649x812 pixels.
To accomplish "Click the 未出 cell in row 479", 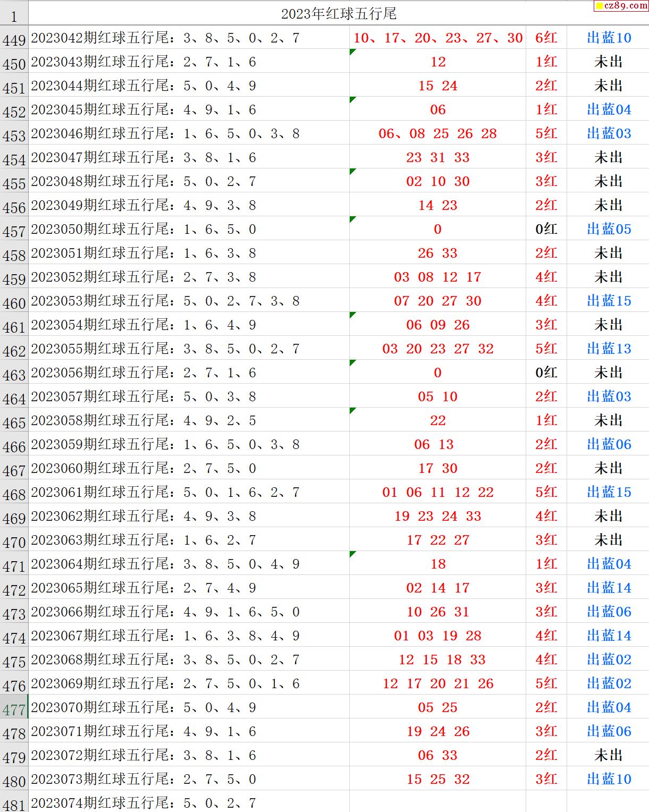I will [x=608, y=755].
